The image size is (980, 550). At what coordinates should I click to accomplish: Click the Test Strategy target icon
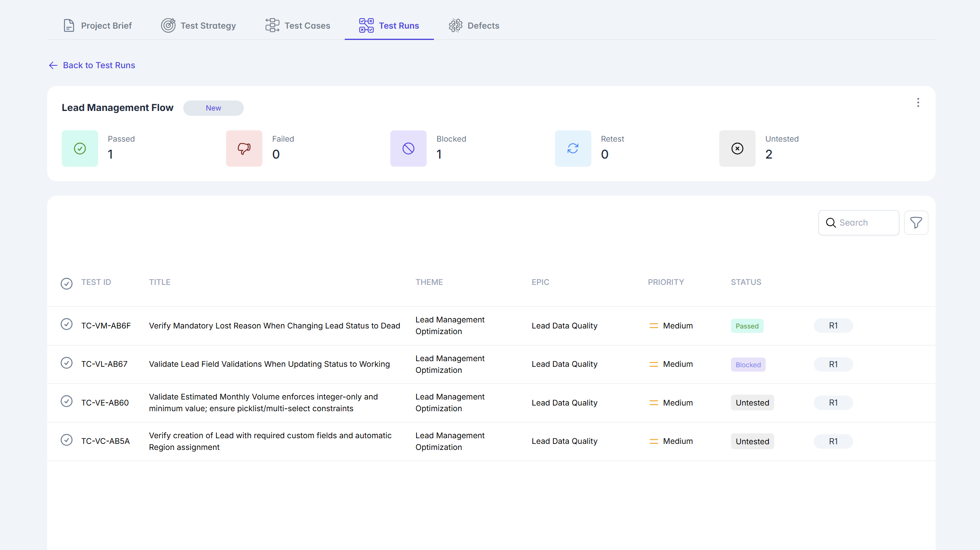tap(168, 25)
